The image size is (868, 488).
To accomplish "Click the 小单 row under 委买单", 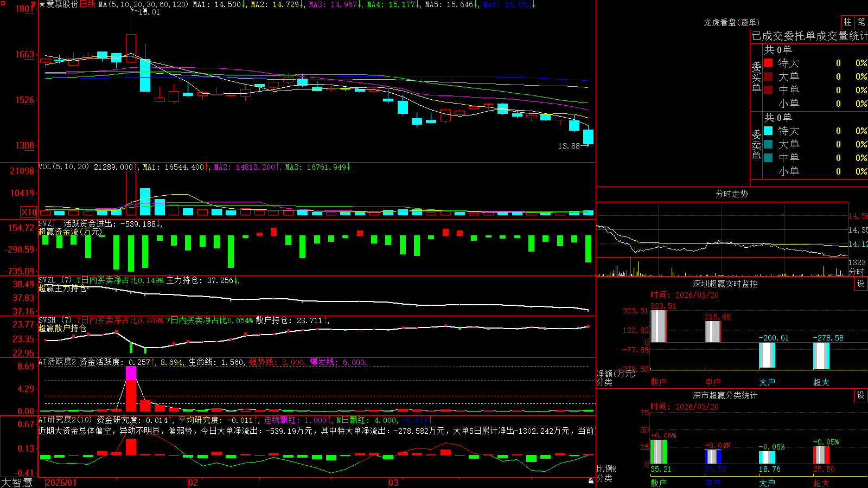I will click(x=815, y=104).
